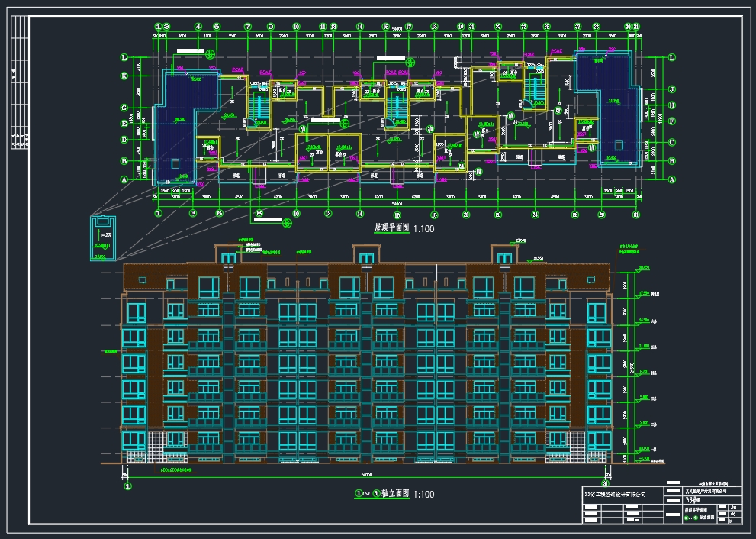Pick axis bubble 31 at roof plan's top-right
This screenshot has width=756, height=539.
[634, 27]
